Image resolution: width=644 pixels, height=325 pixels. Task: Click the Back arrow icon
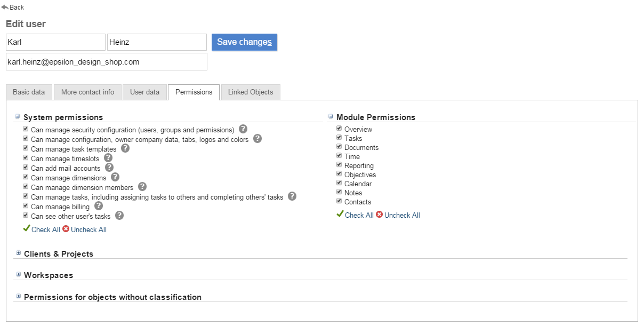tap(5, 7)
